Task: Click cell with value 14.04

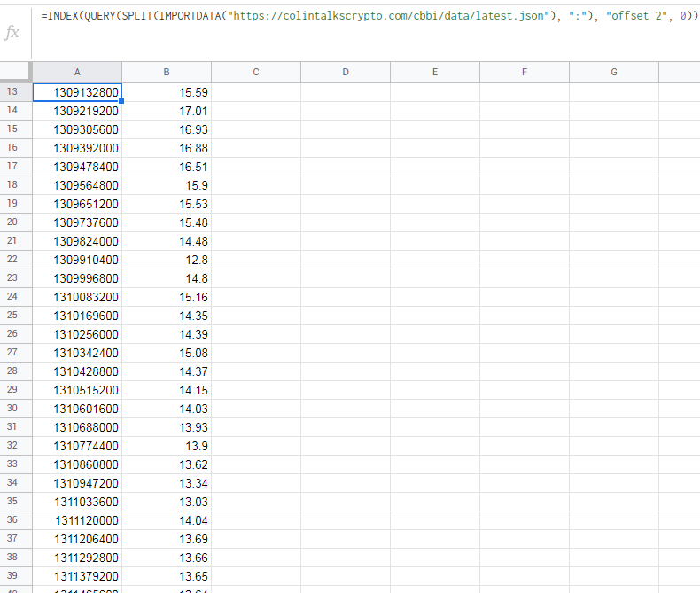Action: pyautogui.click(x=167, y=520)
